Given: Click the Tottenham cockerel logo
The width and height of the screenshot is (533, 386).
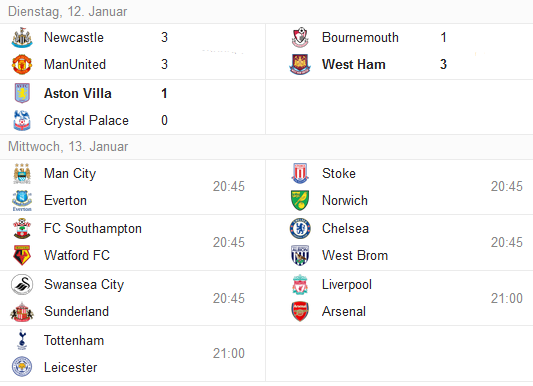Looking at the screenshot, I should pyautogui.click(x=22, y=340).
